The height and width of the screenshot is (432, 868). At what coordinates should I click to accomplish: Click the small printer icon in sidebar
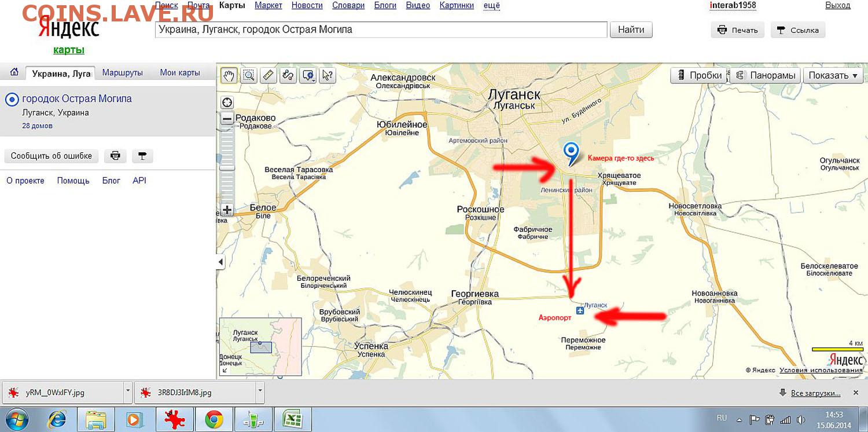pyautogui.click(x=115, y=156)
